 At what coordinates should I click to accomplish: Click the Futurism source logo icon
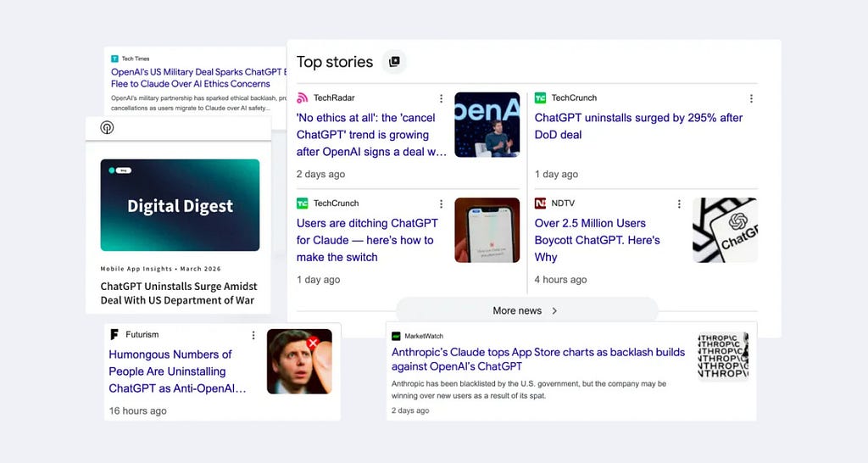[114, 335]
